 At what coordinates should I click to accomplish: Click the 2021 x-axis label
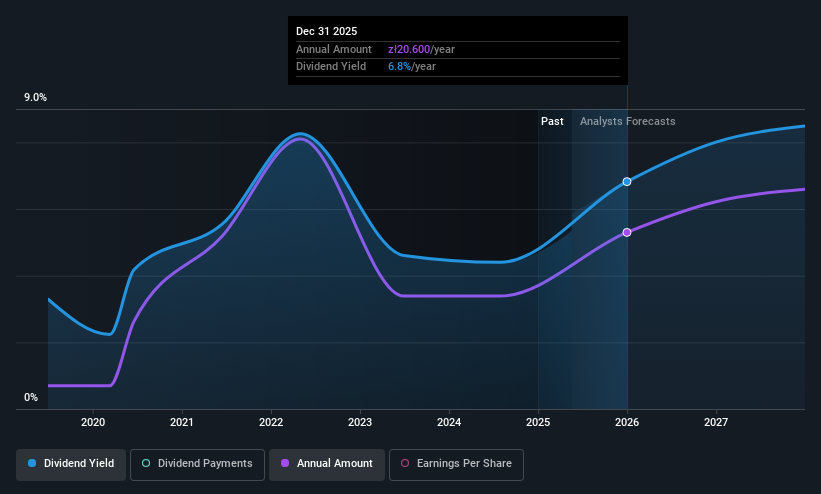(182, 422)
